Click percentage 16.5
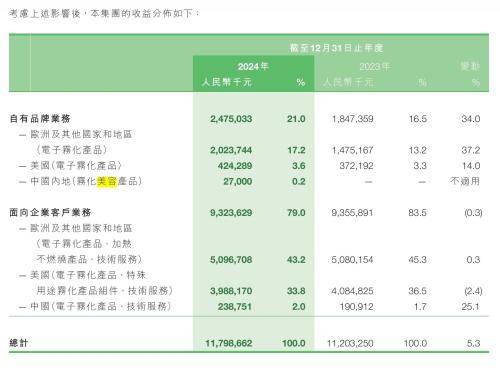This screenshot has height=368, width=500. coord(418,119)
